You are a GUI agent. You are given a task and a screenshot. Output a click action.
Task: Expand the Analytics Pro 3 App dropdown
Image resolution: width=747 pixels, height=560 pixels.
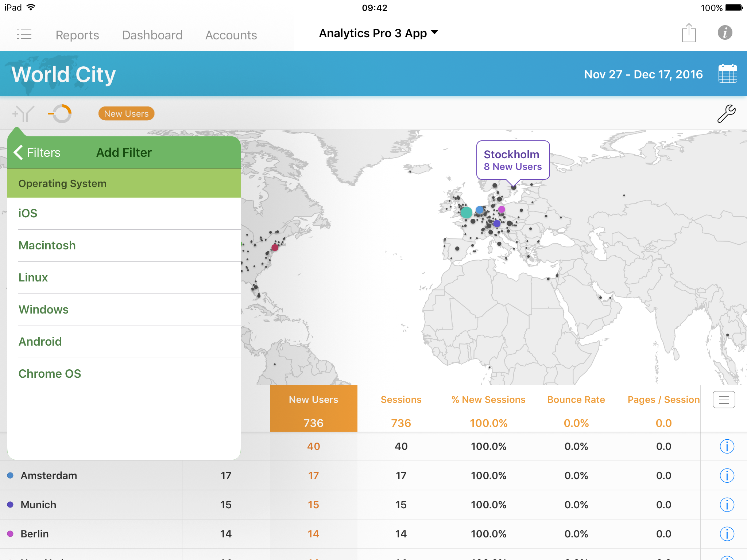[x=378, y=33]
